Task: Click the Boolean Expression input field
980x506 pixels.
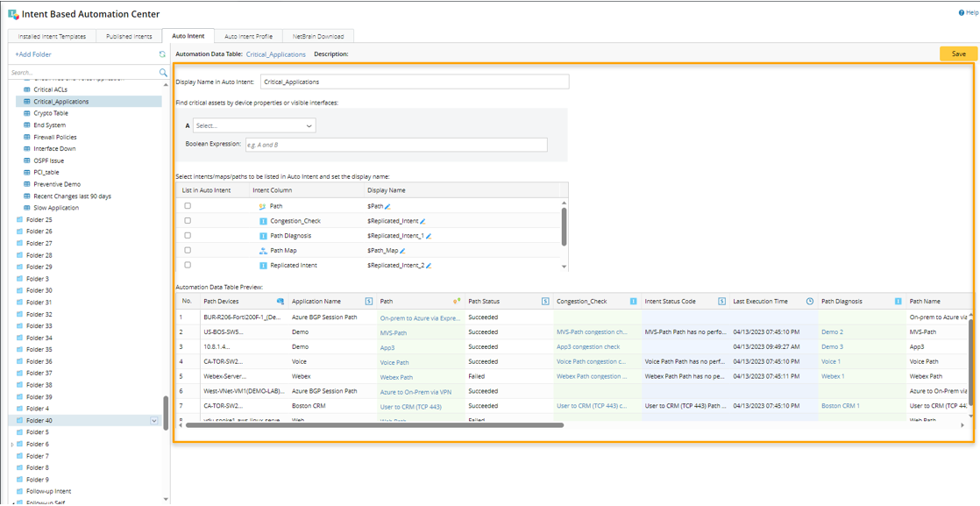Action: (x=396, y=145)
